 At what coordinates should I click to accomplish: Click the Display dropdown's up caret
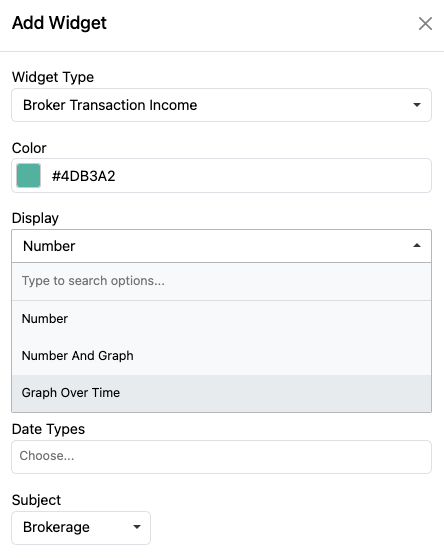tap(417, 246)
